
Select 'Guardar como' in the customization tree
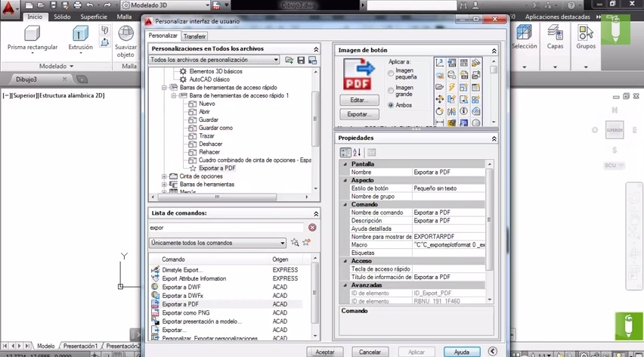coord(215,128)
